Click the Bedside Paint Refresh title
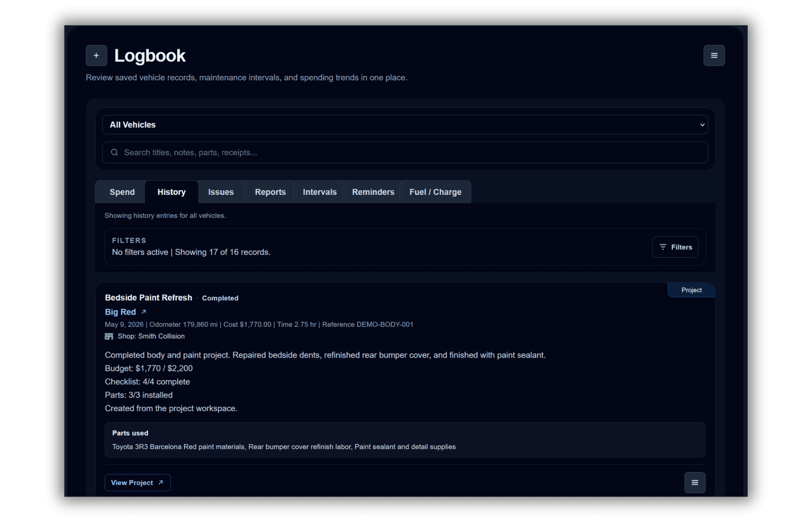 (x=148, y=297)
